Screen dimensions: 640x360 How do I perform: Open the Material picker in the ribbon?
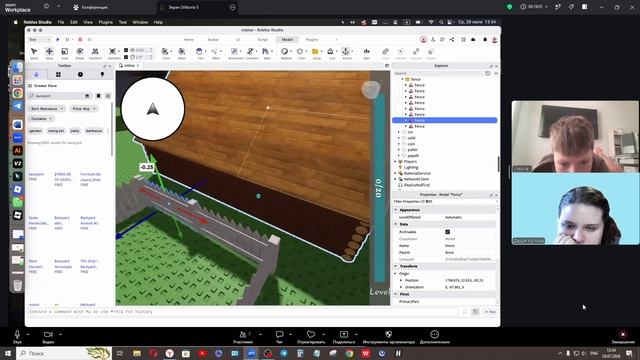(x=285, y=53)
